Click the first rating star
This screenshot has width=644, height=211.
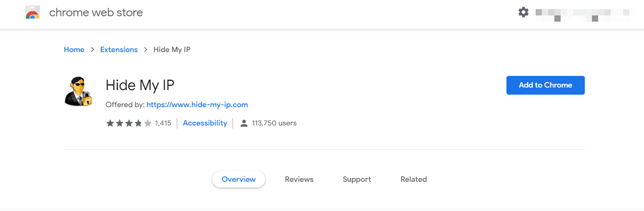click(x=110, y=123)
